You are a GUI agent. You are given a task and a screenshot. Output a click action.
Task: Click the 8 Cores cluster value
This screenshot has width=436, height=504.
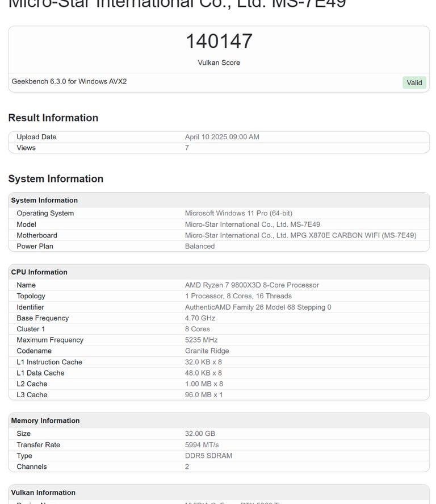pos(197,329)
